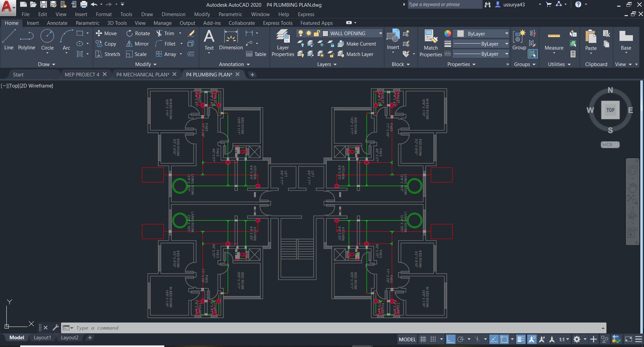Toggle MODEL space button in status bar
644x347 pixels.
tap(407, 339)
